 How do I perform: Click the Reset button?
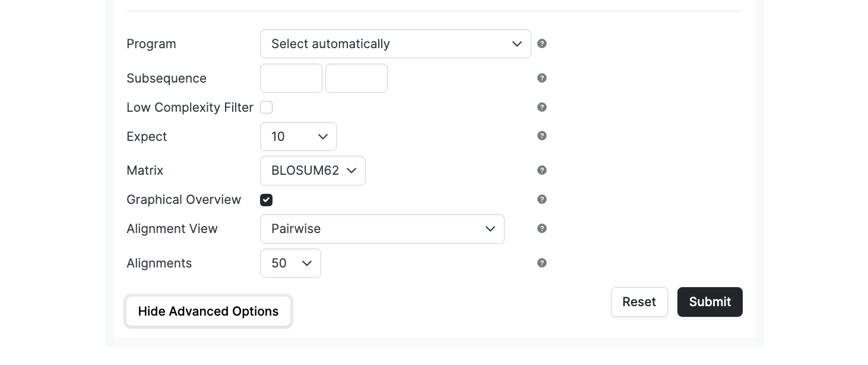[639, 302]
